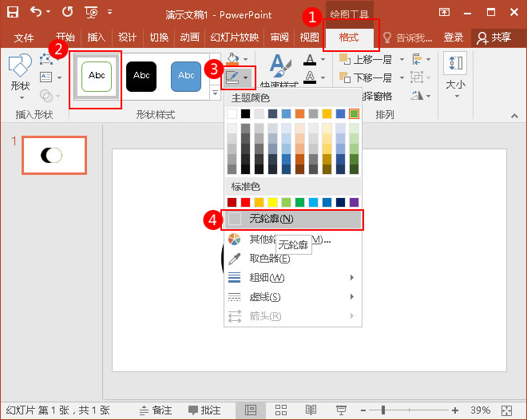Switch to reading view icon
The height and width of the screenshot is (420, 527).
point(311,410)
